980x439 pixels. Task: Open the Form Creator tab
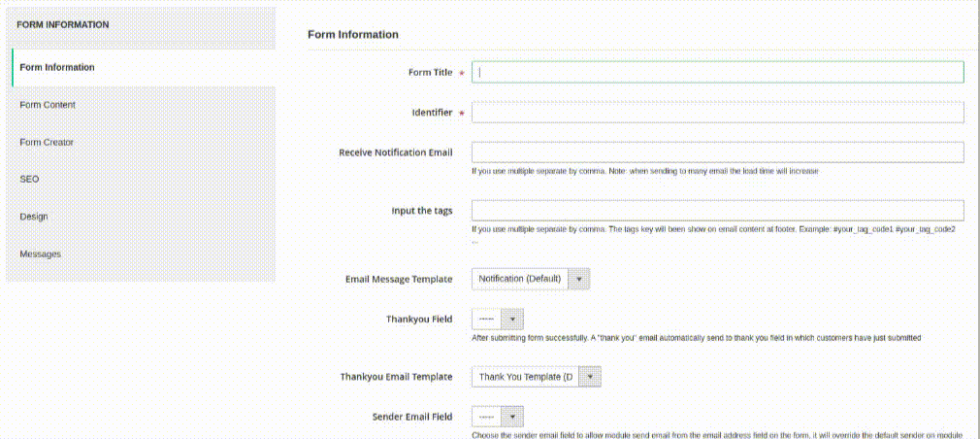click(x=47, y=143)
